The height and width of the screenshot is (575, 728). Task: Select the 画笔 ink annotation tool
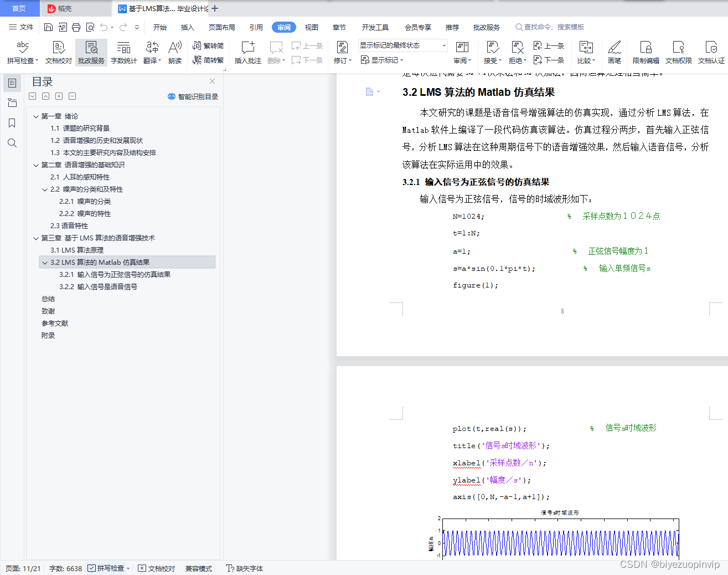(x=615, y=53)
